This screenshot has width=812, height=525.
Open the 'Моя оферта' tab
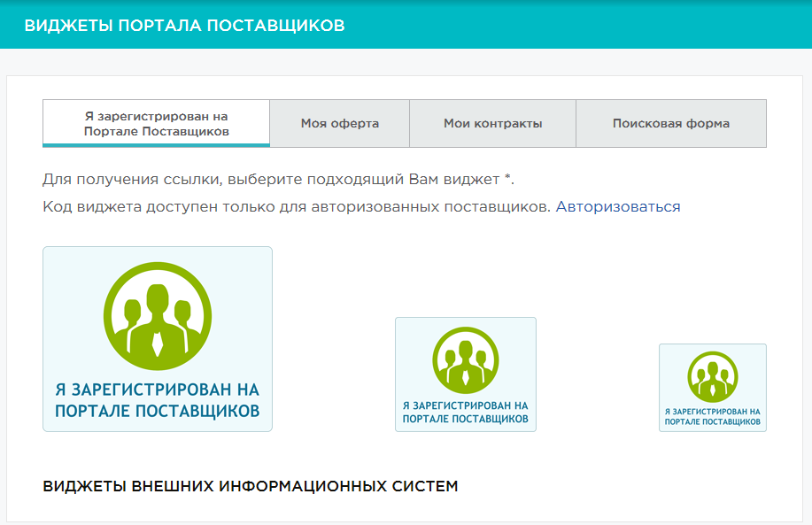[339, 124]
